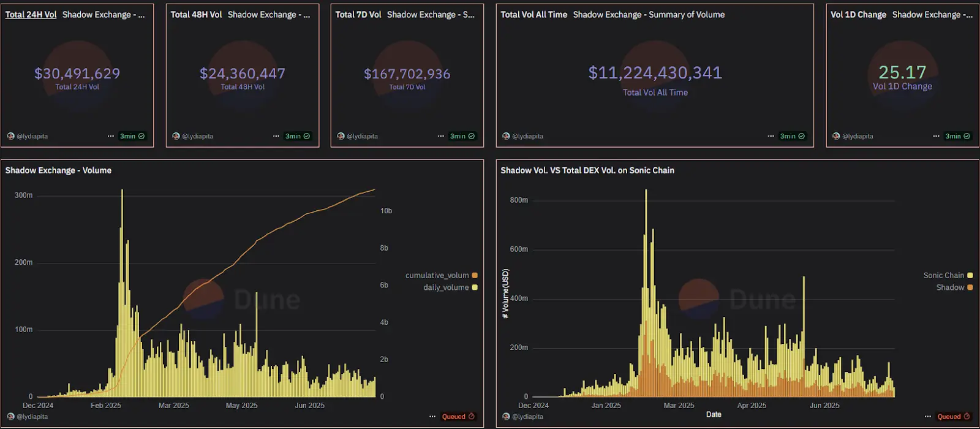Screen dimensions: 980x429
Task: Open the three-dot menu on Vol 1D Change card
Action: (x=937, y=136)
